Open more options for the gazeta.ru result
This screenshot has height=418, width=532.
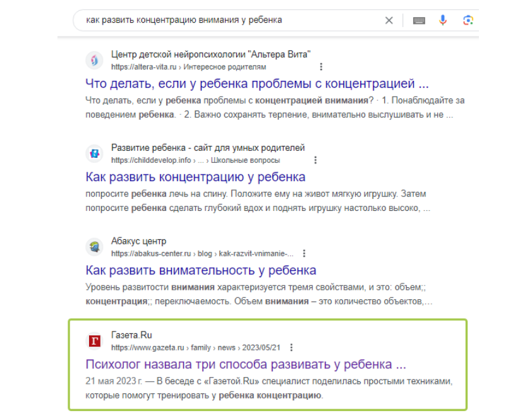291,347
